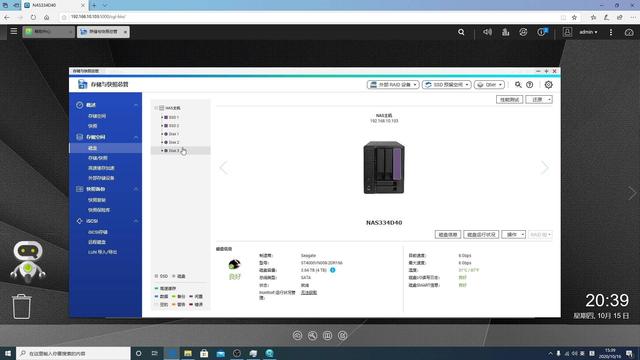Select Disk 1 in the disk tree
This screenshot has width=640, height=360.
[x=174, y=134]
